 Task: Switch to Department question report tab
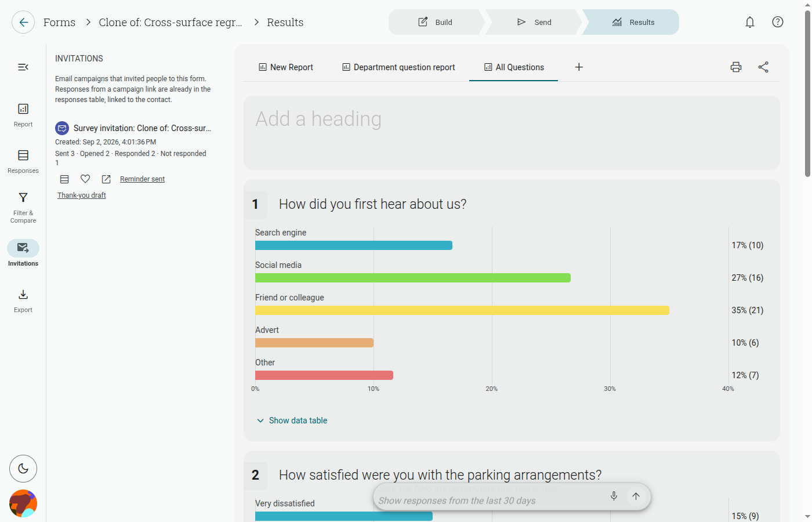[398, 67]
